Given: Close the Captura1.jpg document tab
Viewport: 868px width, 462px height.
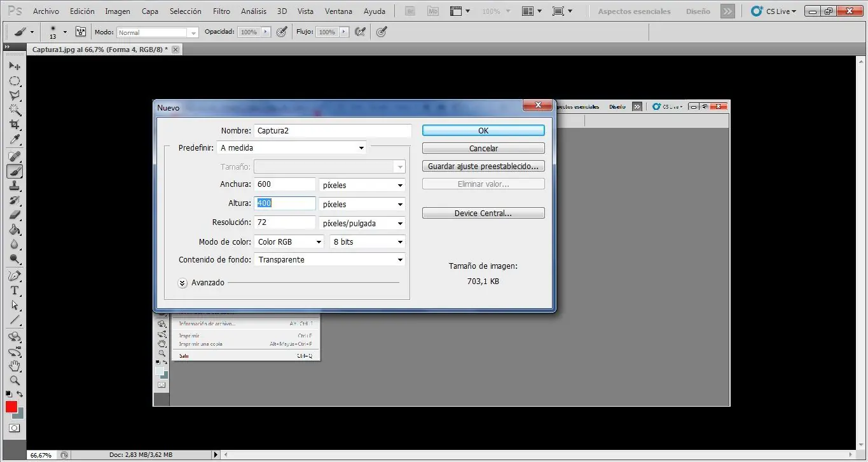Looking at the screenshot, I should click(176, 49).
